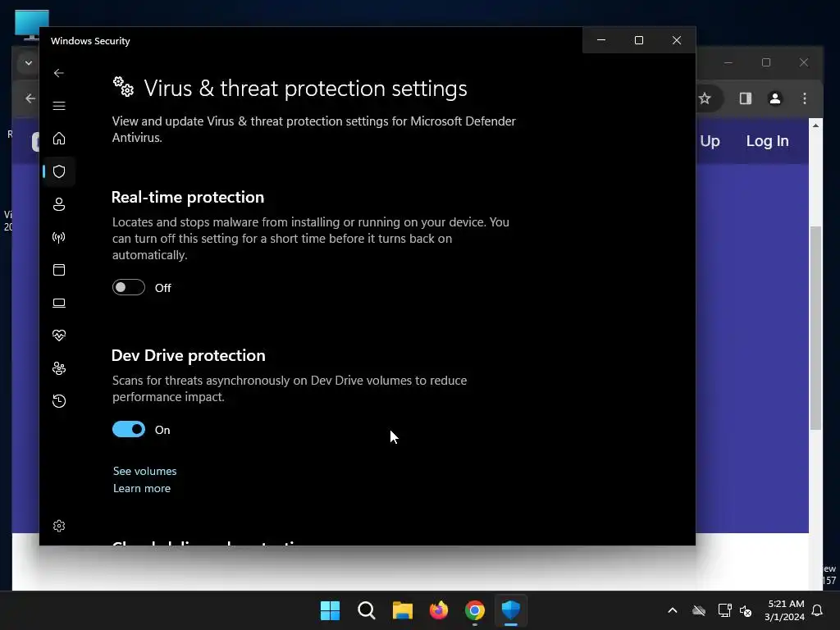Open Account protection person icon
This screenshot has width=840, height=630.
point(59,204)
